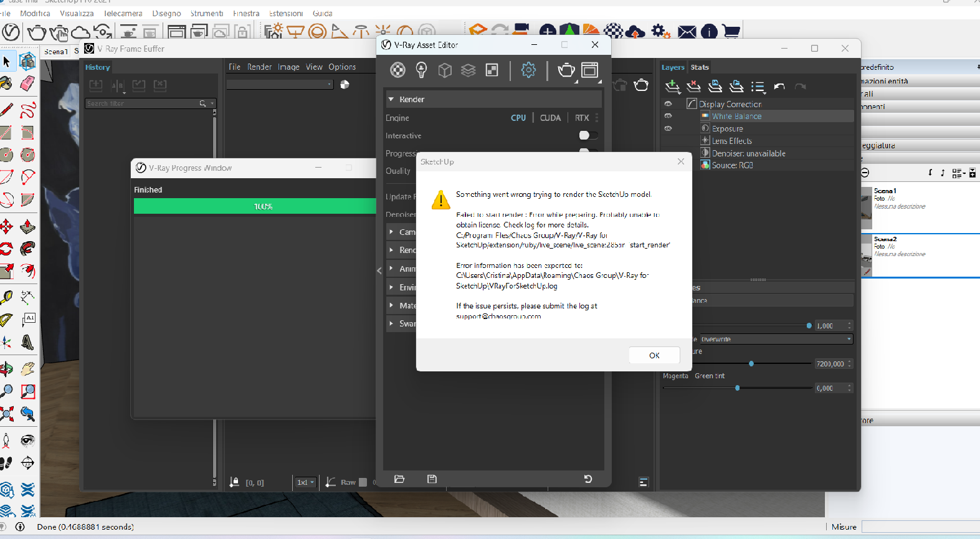Click the open folder icon in Asset Editor footer
This screenshot has width=980, height=539.
click(x=399, y=479)
